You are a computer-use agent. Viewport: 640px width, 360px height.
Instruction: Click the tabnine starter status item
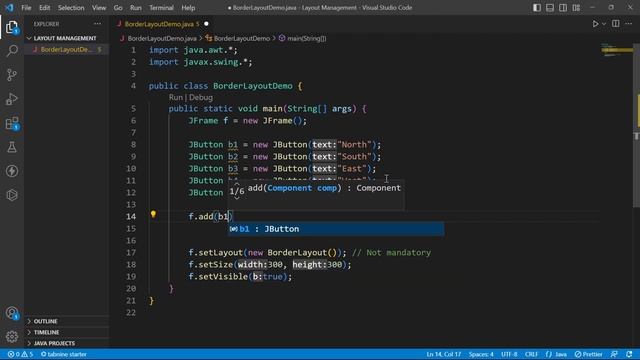(64, 354)
